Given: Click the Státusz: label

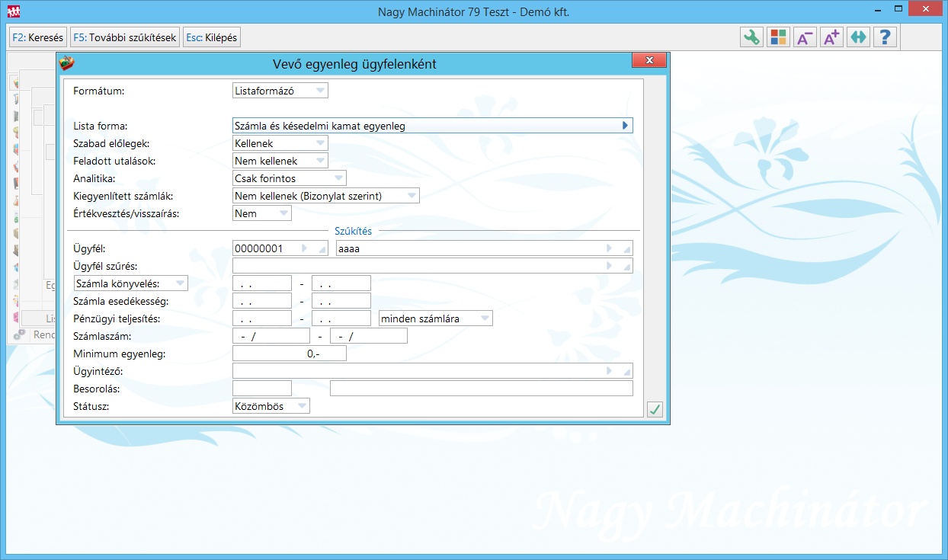Looking at the screenshot, I should tap(91, 406).
